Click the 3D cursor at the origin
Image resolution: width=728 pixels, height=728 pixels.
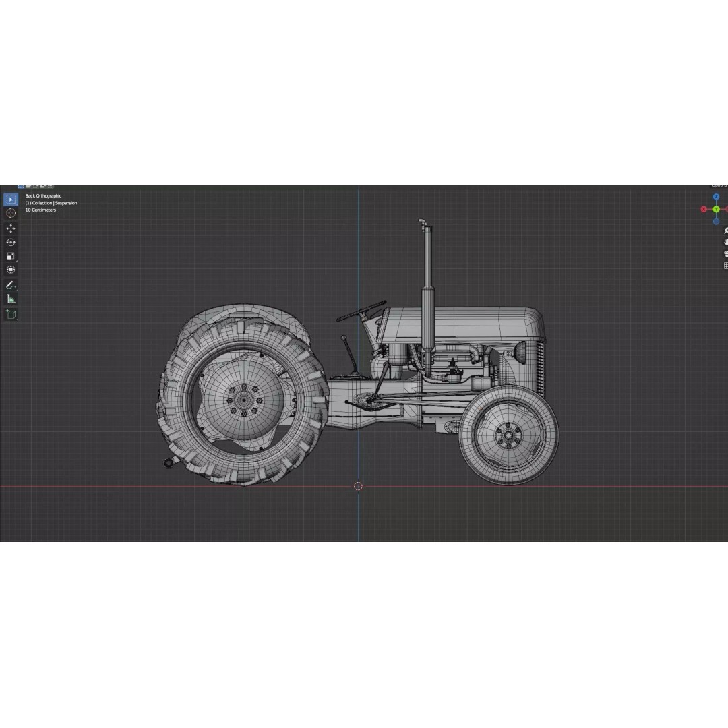tap(358, 486)
